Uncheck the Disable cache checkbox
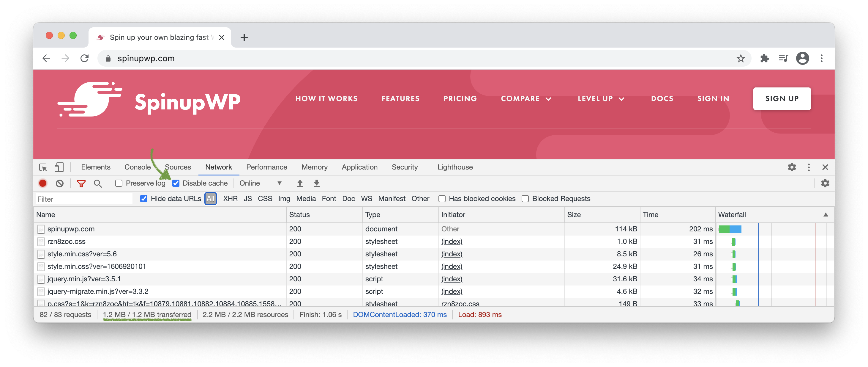The height and width of the screenshot is (367, 868). point(176,183)
